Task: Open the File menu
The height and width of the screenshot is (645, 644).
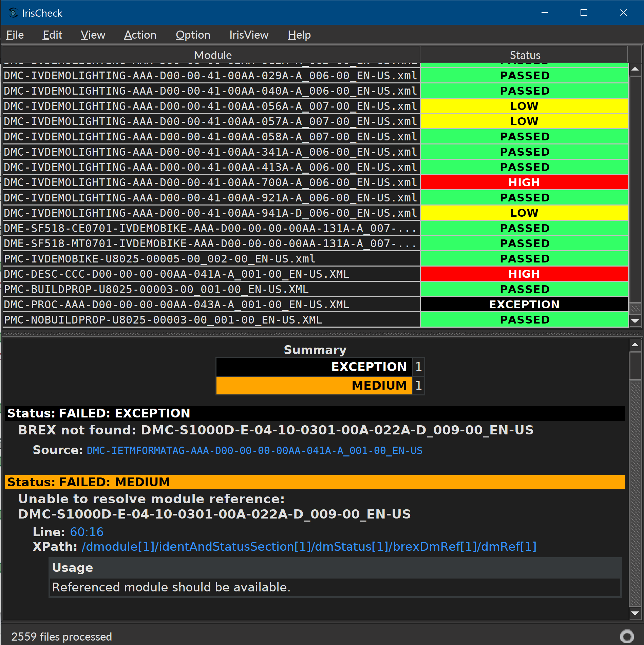Action: pyautogui.click(x=15, y=35)
